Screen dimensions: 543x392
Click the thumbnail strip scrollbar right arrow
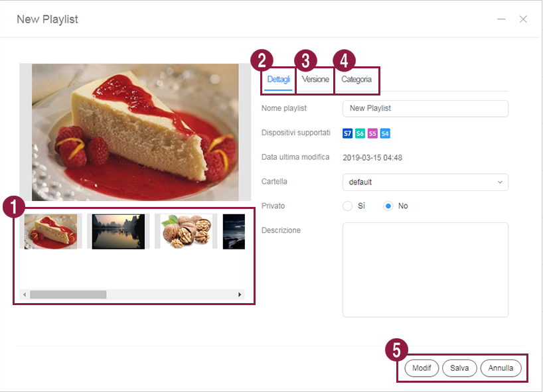click(x=240, y=294)
